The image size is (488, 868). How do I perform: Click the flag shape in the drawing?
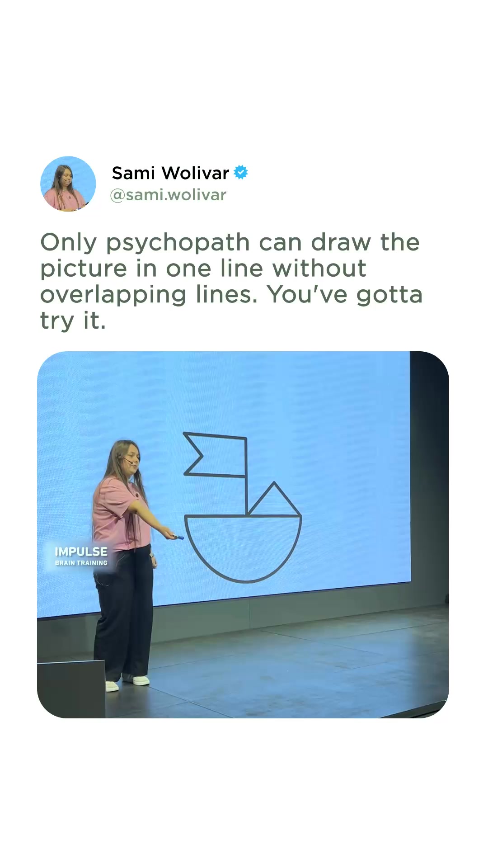tap(215, 454)
